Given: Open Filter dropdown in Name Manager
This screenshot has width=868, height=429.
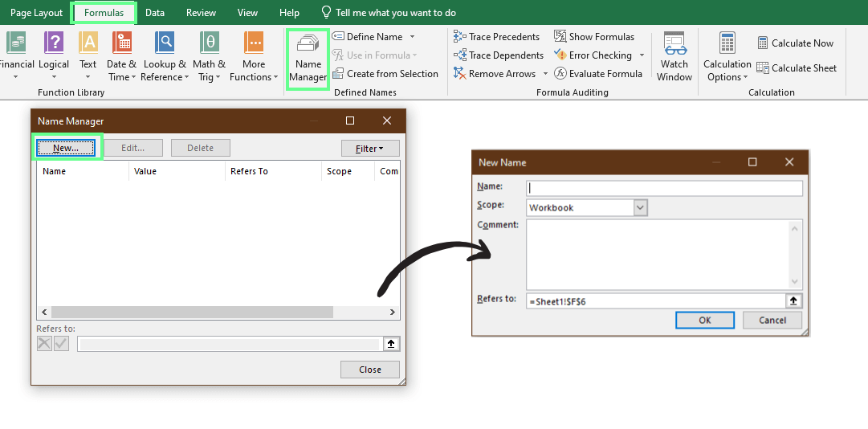Looking at the screenshot, I should point(370,149).
